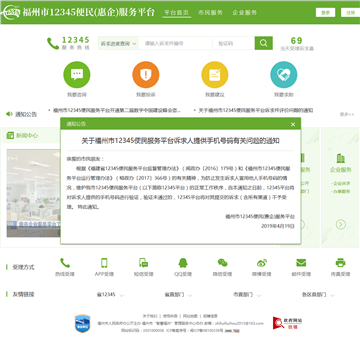Open 企业诉求 link in 企业服务 card

pyautogui.click(x=341, y=183)
